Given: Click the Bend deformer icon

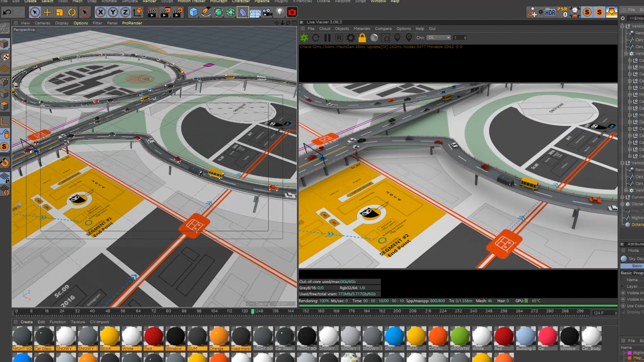Looking at the screenshot, I should tap(243, 12).
